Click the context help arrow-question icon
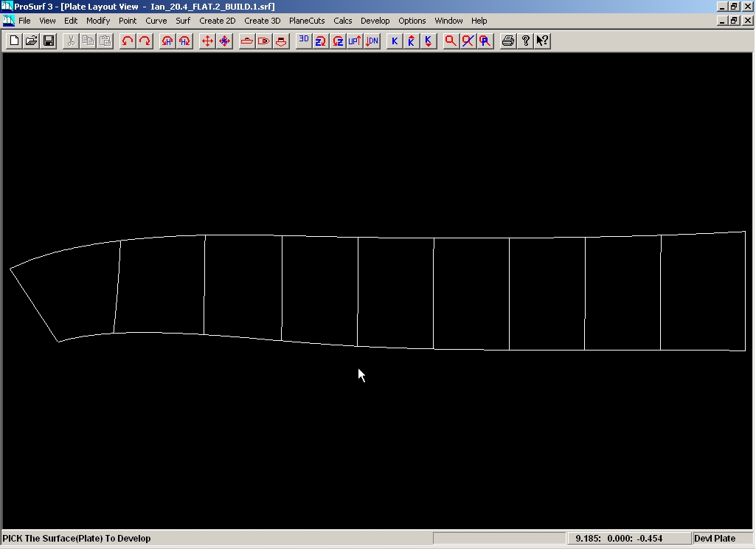 pos(542,41)
